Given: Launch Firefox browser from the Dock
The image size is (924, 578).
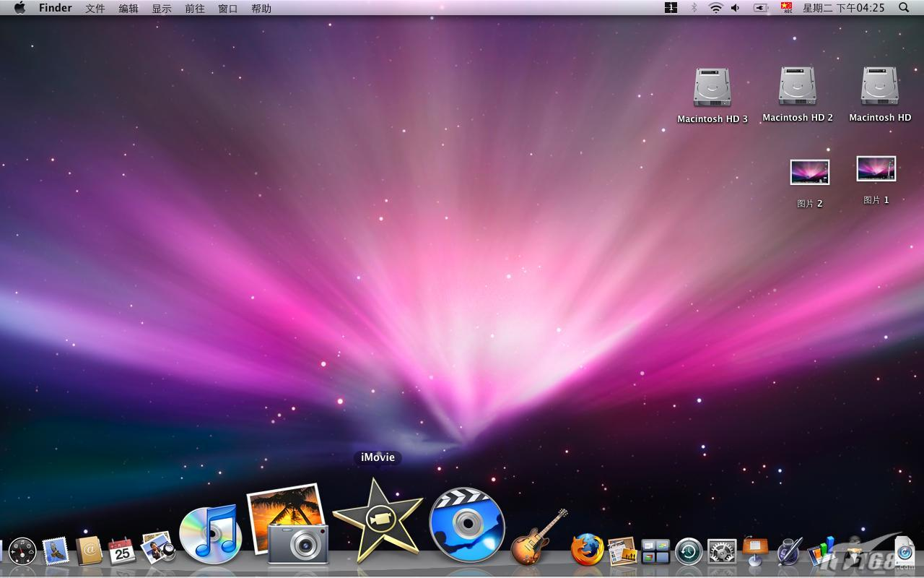Looking at the screenshot, I should tap(587, 550).
